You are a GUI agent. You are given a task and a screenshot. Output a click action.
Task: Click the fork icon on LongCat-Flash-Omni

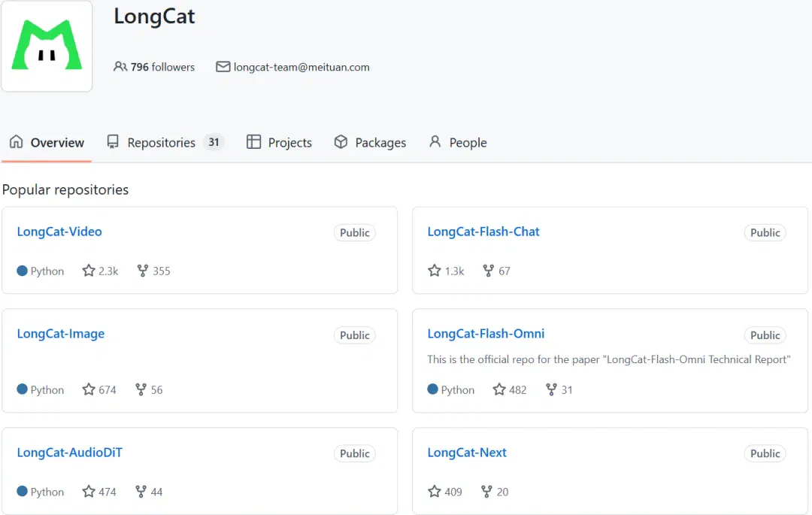[x=552, y=389]
